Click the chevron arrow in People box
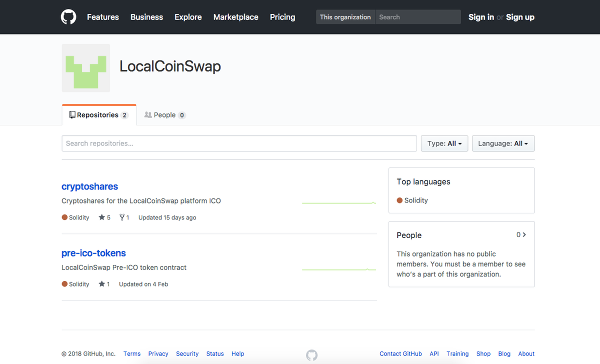The image size is (600, 364). 524,234
